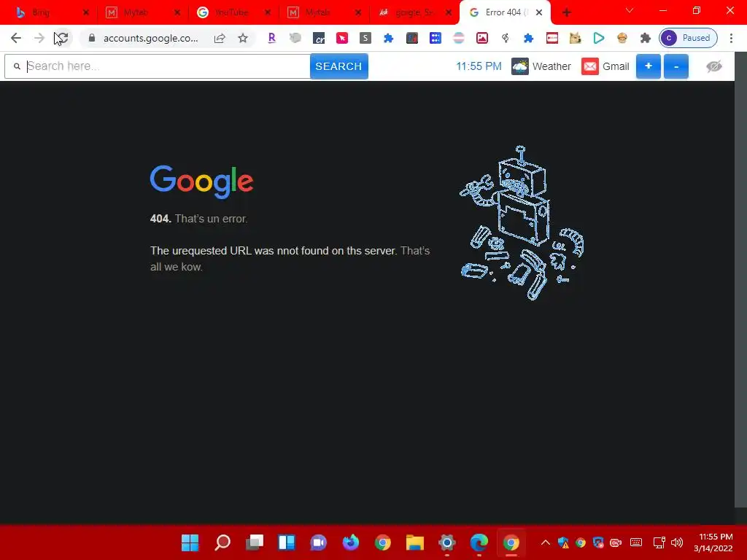Bookmark this page with the star
This screenshot has width=747, height=560.
(243, 38)
